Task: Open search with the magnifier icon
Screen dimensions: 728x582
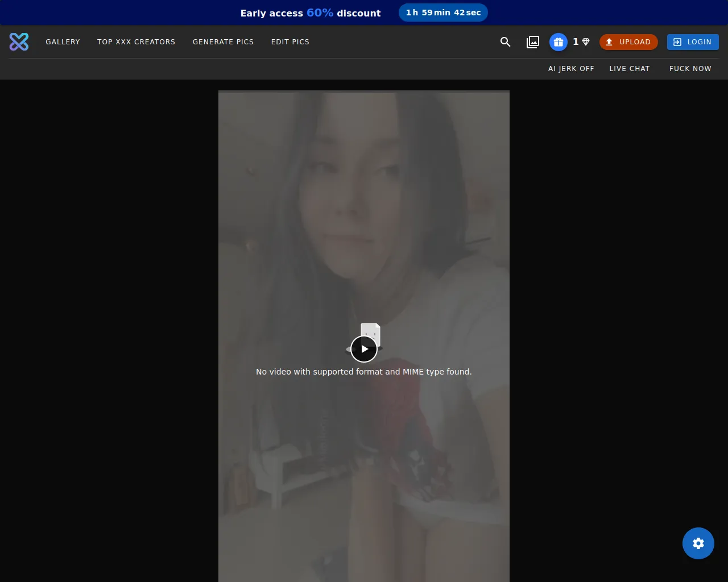Action: pyautogui.click(x=505, y=42)
